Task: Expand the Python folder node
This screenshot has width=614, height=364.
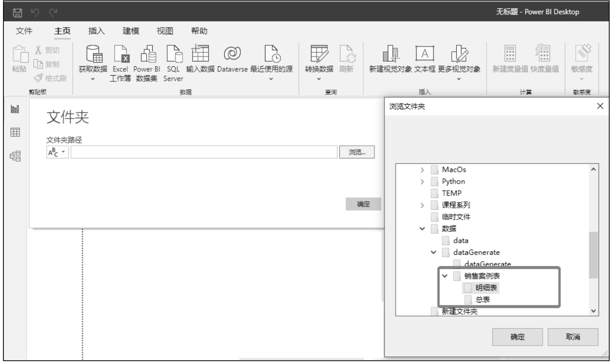Action: pyautogui.click(x=422, y=182)
